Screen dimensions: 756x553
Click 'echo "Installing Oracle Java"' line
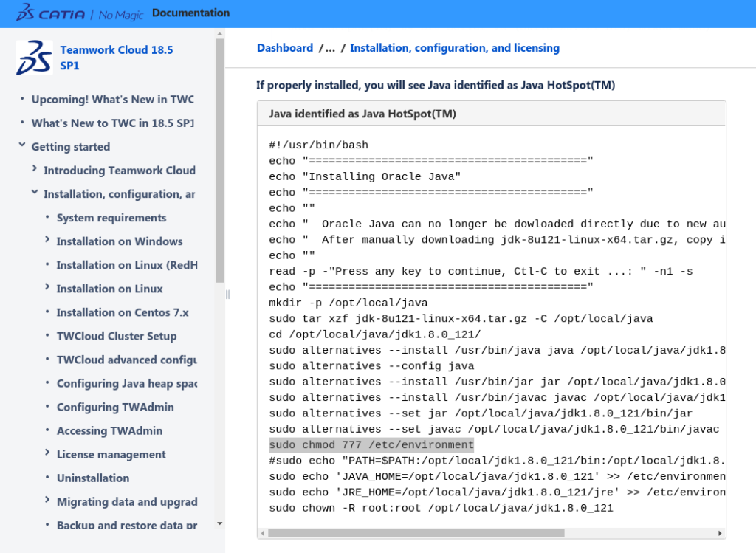(x=365, y=176)
